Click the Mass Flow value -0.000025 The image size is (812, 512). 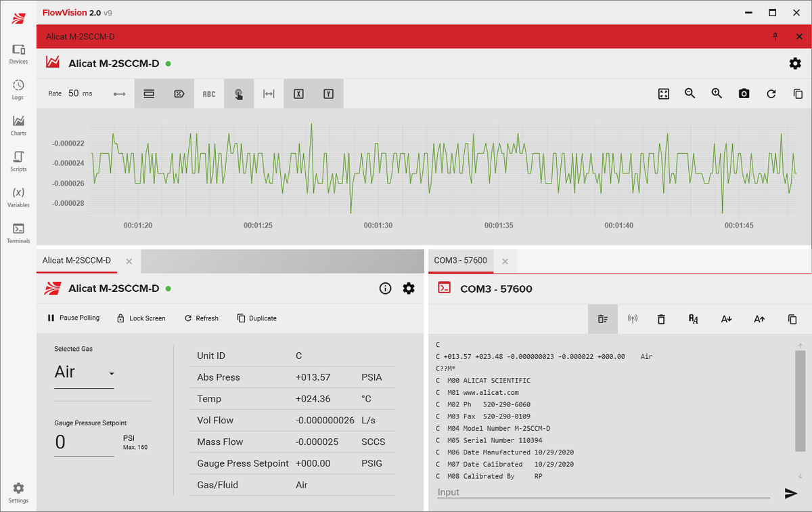coord(317,442)
